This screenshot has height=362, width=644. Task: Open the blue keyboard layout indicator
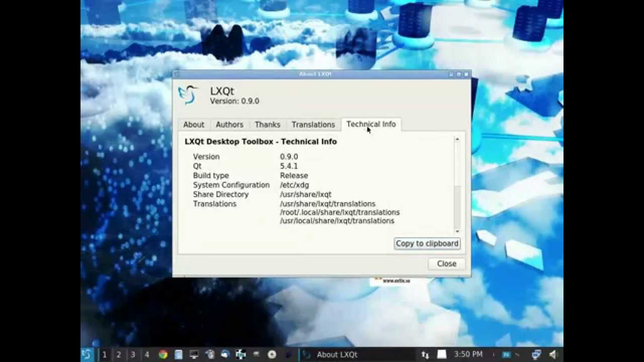(x=506, y=354)
